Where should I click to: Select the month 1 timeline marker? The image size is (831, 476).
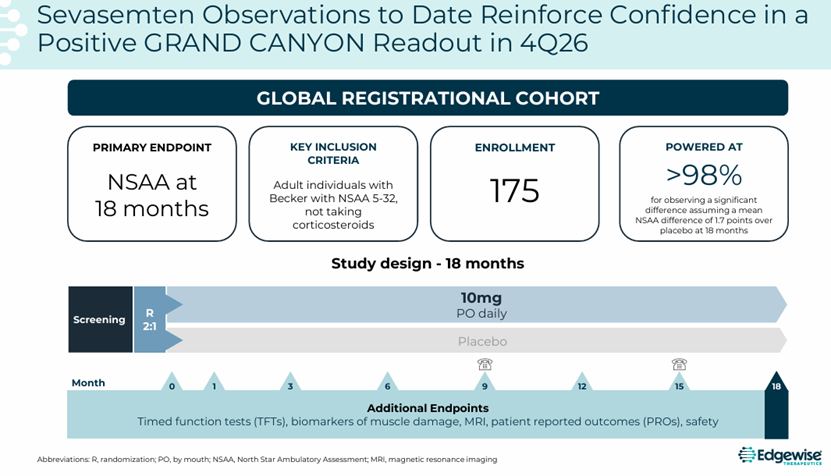[214, 382]
